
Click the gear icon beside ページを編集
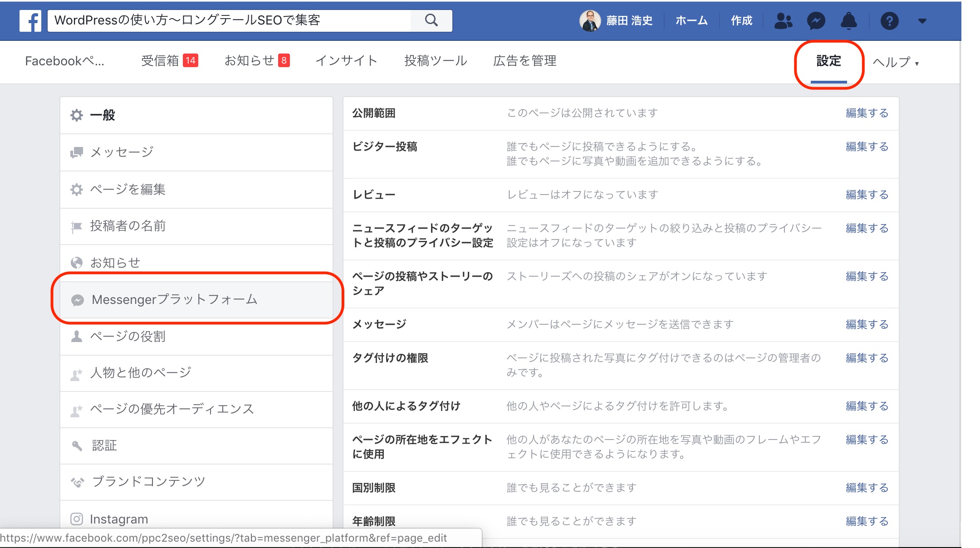77,190
